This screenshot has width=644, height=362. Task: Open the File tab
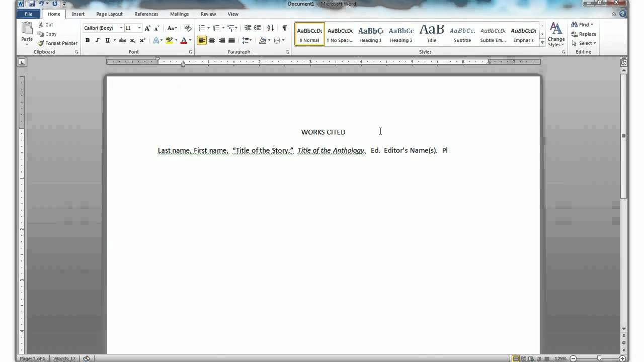[28, 14]
